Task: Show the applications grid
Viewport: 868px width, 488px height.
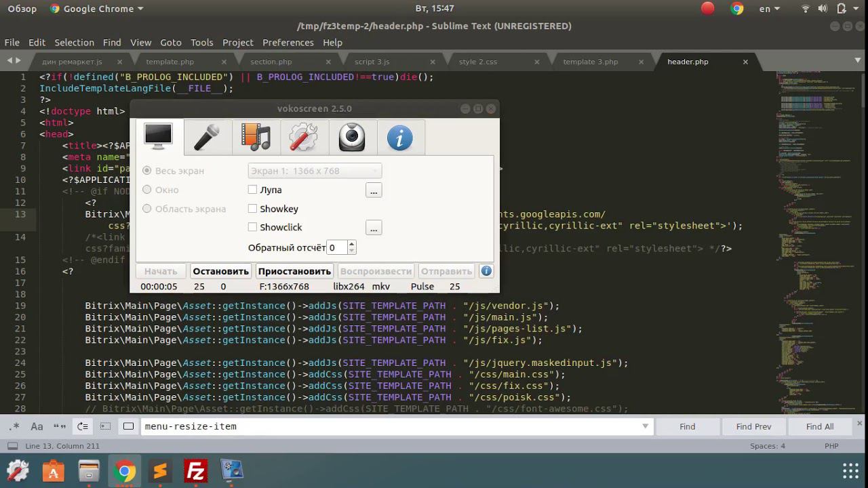Action: coord(850,470)
